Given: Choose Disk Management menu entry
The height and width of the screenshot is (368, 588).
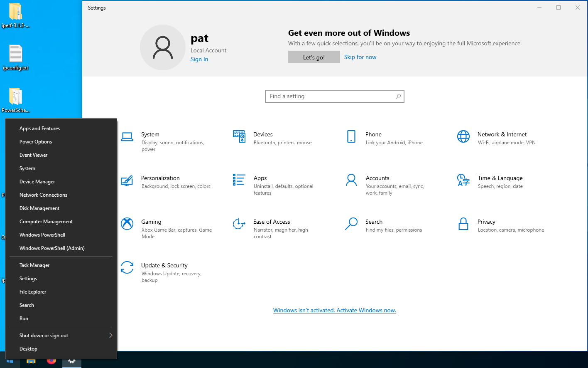Looking at the screenshot, I should pos(61,208).
